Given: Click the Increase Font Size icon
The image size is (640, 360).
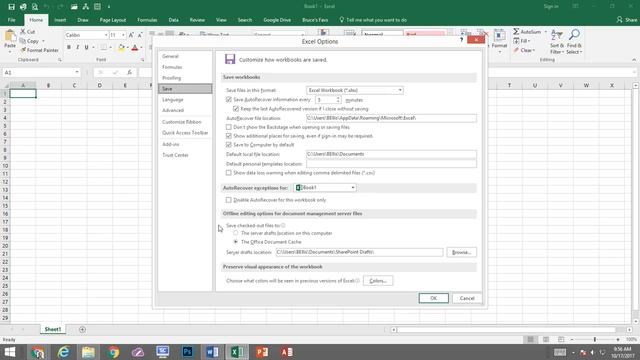Looking at the screenshot, I should click(x=131, y=36).
